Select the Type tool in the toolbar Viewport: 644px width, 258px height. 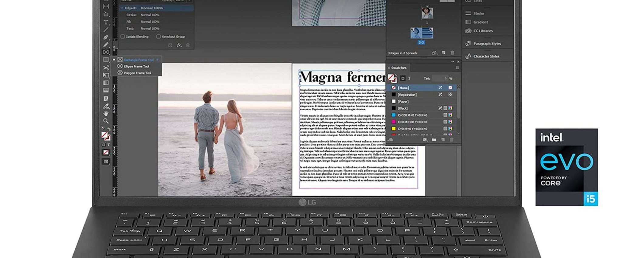click(x=106, y=22)
